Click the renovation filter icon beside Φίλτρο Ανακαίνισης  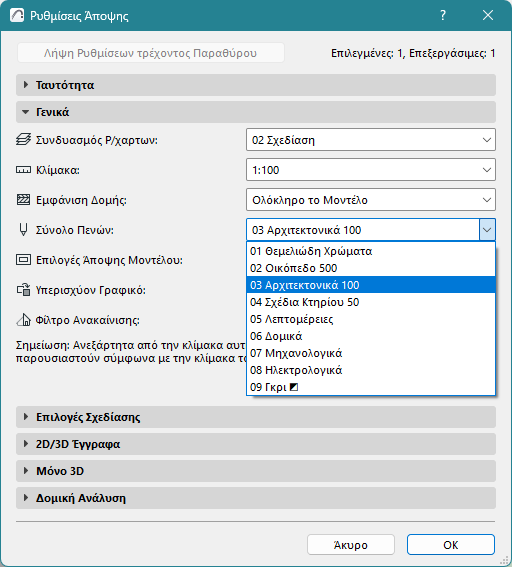click(x=24, y=320)
